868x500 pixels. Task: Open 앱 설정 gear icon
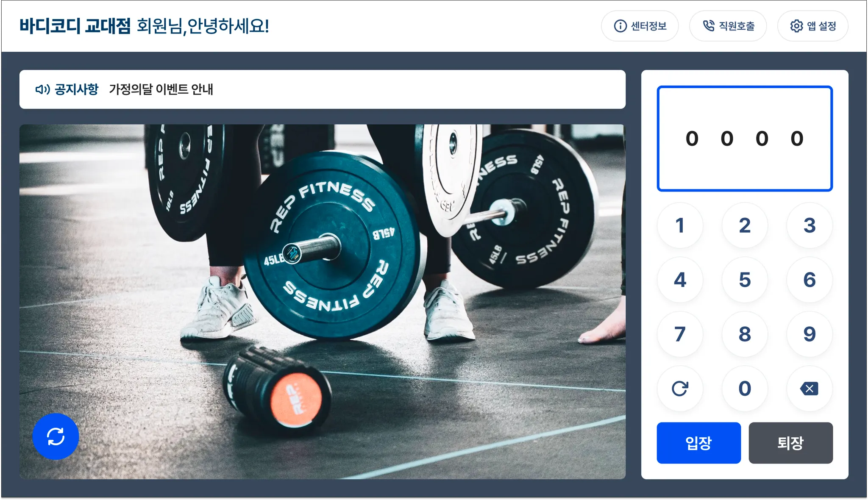[796, 26]
